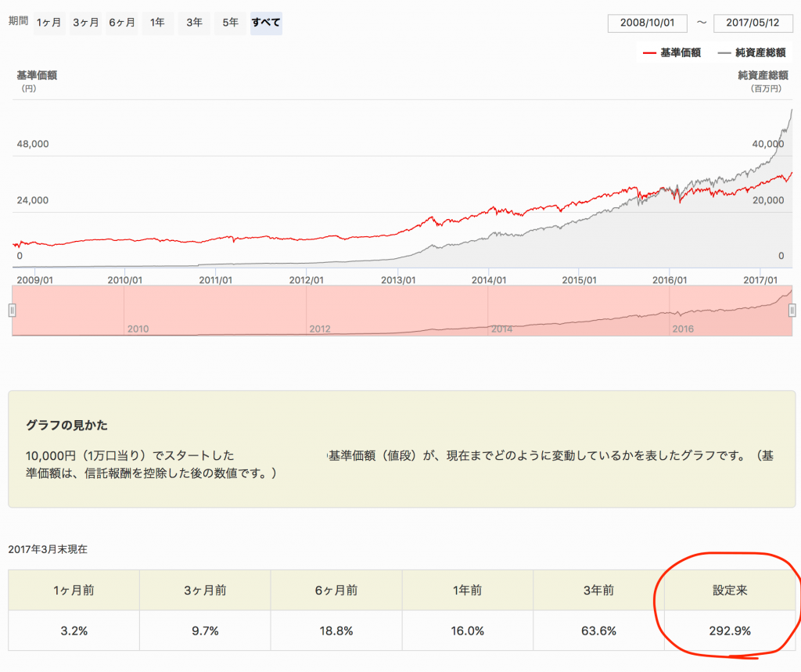This screenshot has height=672, width=801.
Task: Toggle the 純資産総額 legend series
Action: pyautogui.click(x=752, y=52)
